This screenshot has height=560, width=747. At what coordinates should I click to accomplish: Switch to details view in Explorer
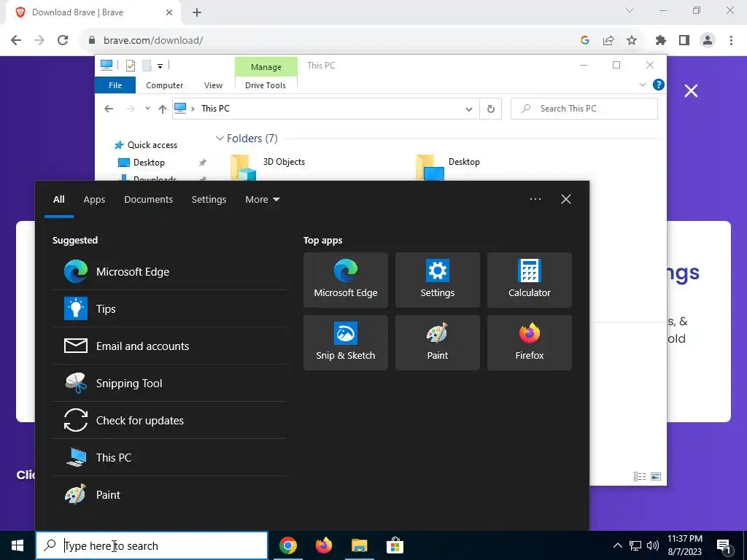(640, 476)
